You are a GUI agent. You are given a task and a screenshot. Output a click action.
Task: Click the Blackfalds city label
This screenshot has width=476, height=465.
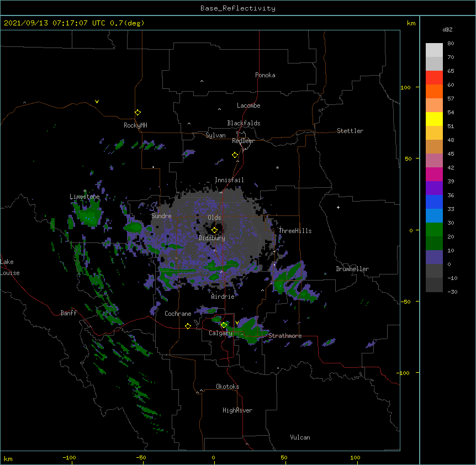tap(244, 123)
